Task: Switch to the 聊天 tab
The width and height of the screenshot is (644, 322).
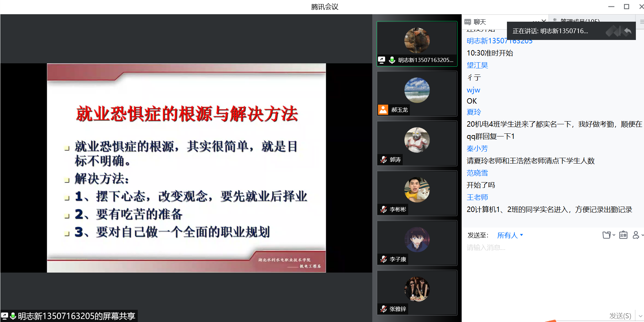Action: pos(480,22)
